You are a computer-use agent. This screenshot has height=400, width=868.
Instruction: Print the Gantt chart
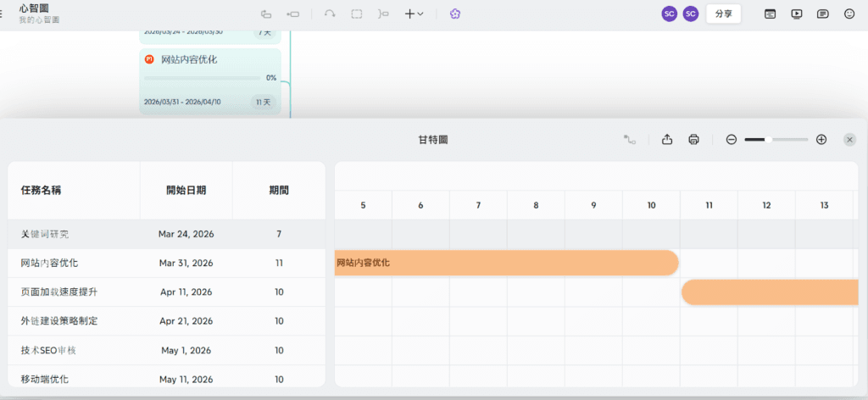point(693,140)
